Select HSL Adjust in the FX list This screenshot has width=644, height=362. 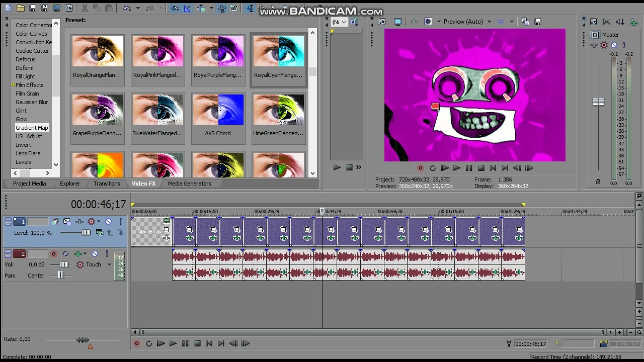[x=29, y=136]
